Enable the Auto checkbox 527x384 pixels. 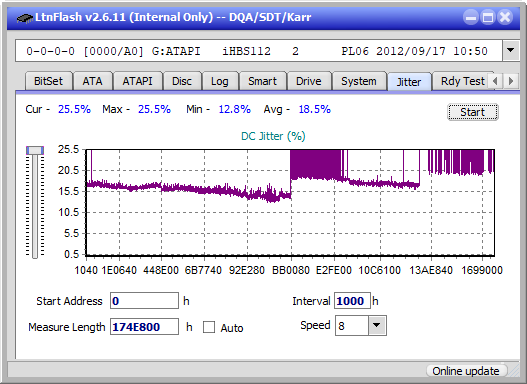point(209,327)
